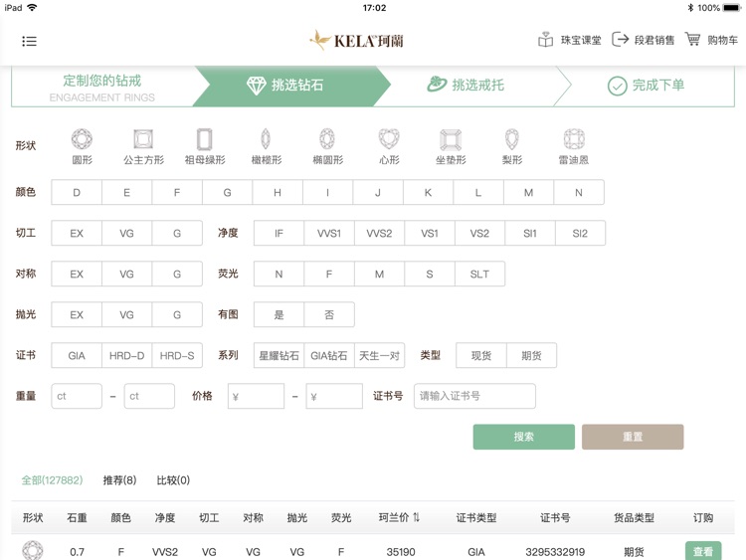Select the 椭圆形 oval shape

pos(328,146)
